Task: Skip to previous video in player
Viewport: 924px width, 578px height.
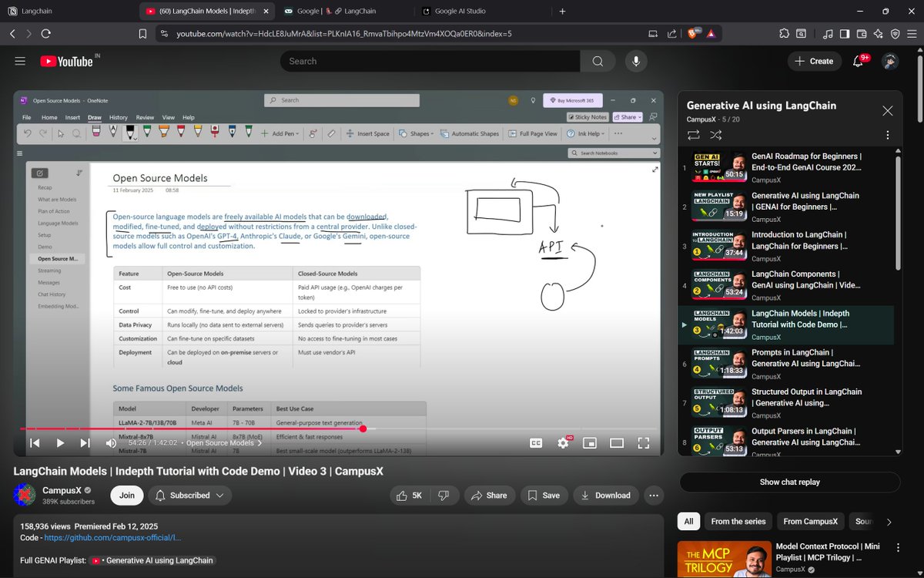Action: pyautogui.click(x=34, y=443)
